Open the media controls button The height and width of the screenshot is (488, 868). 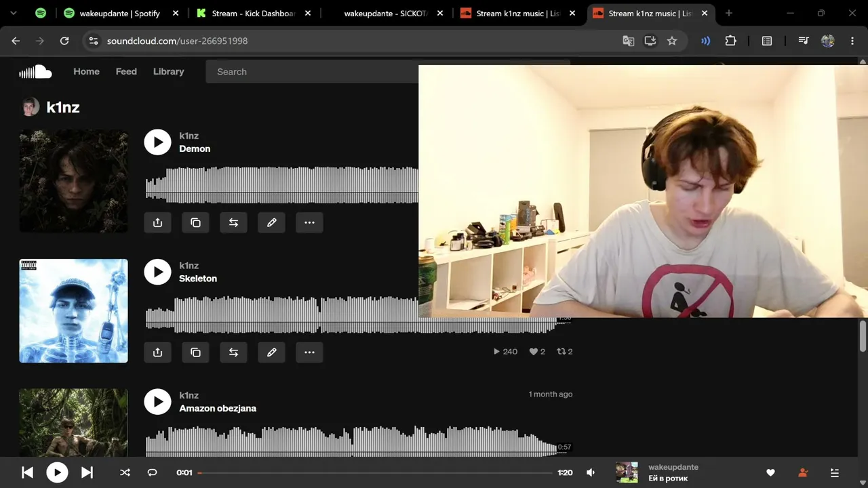pos(804,41)
